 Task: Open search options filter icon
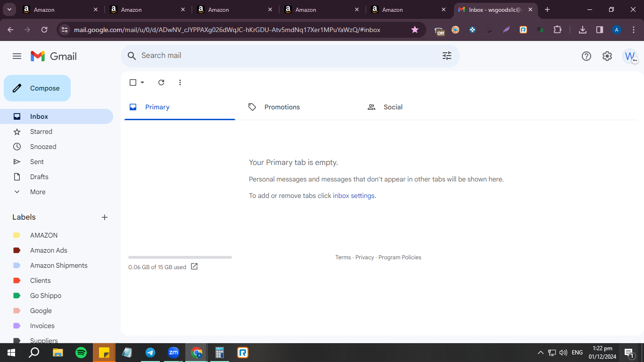(447, 56)
